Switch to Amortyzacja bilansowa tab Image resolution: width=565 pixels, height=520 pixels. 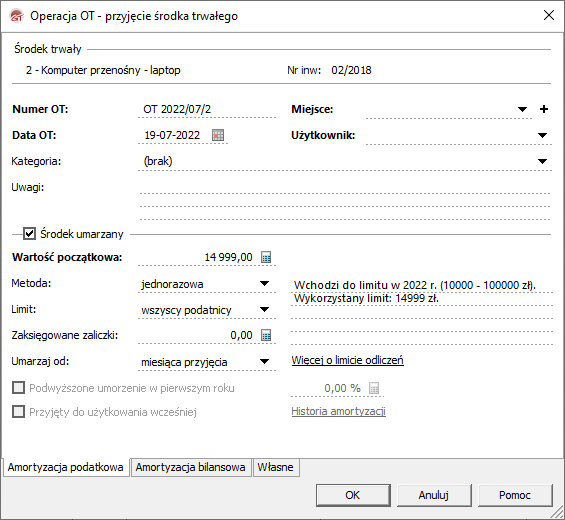click(191, 467)
